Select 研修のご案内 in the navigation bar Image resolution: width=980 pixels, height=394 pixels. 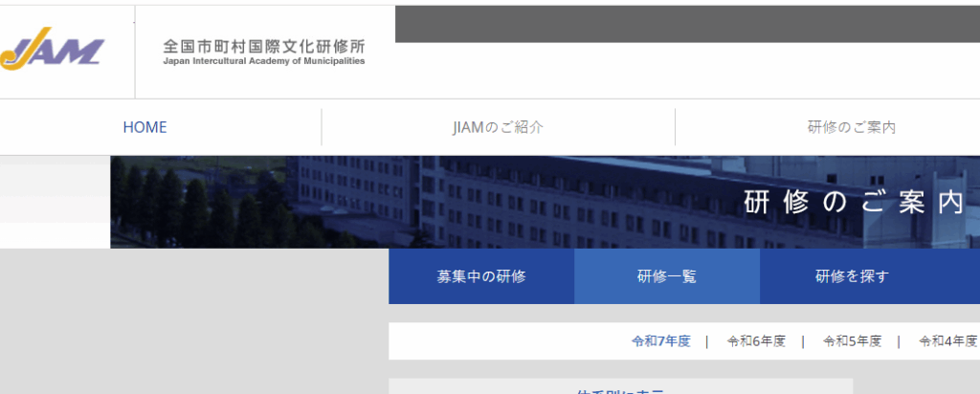click(x=851, y=127)
